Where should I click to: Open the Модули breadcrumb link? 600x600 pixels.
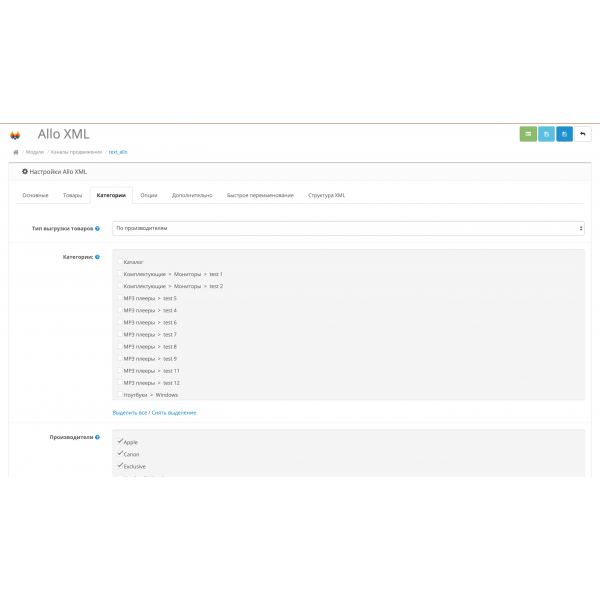(35, 152)
